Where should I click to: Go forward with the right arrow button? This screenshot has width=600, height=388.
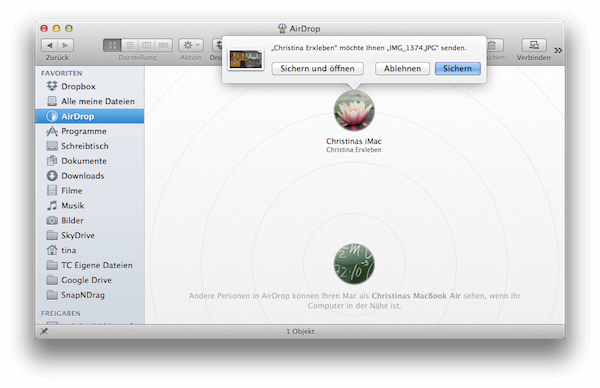point(65,45)
